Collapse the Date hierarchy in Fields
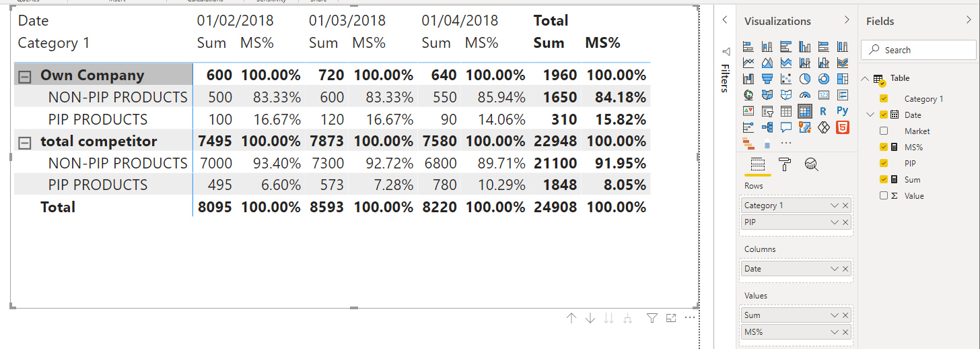This screenshot has width=980, height=349. pos(871,115)
